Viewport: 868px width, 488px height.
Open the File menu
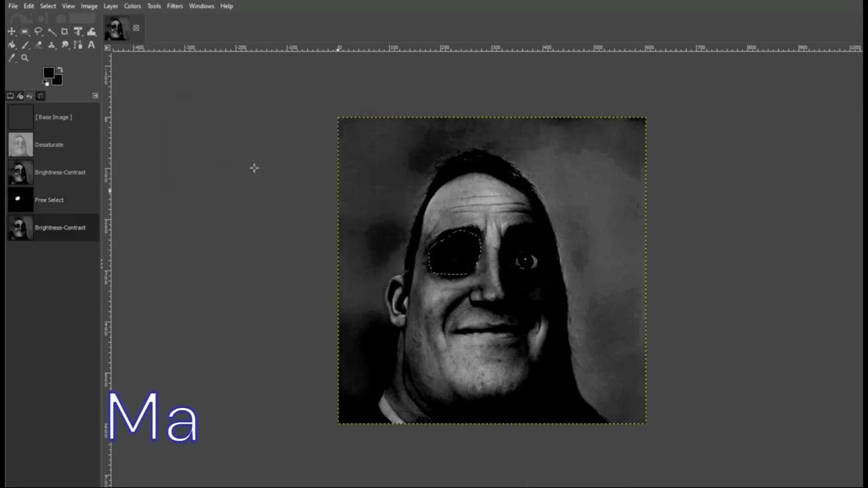tap(13, 6)
